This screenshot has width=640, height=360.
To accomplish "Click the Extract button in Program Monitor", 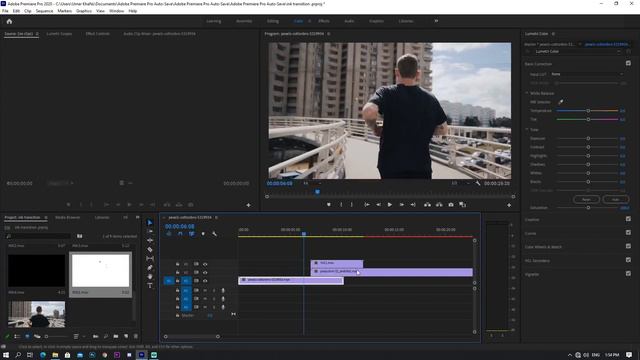I will 439,204.
